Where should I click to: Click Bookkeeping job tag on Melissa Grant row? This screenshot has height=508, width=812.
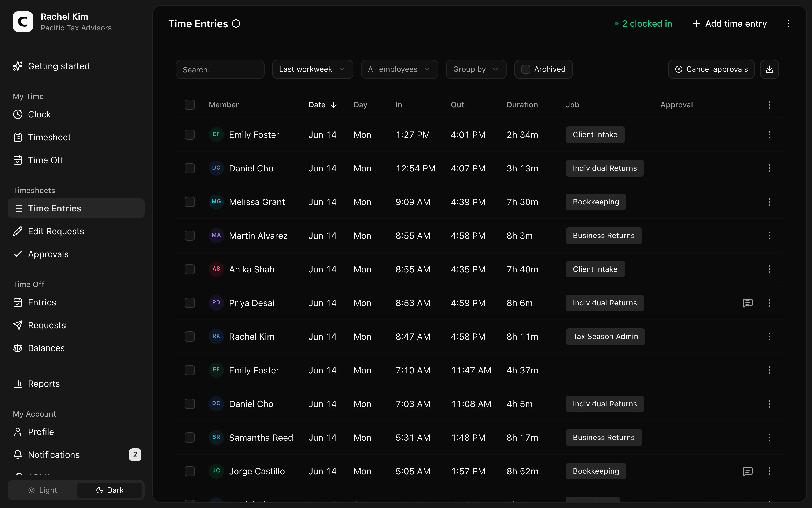596,202
